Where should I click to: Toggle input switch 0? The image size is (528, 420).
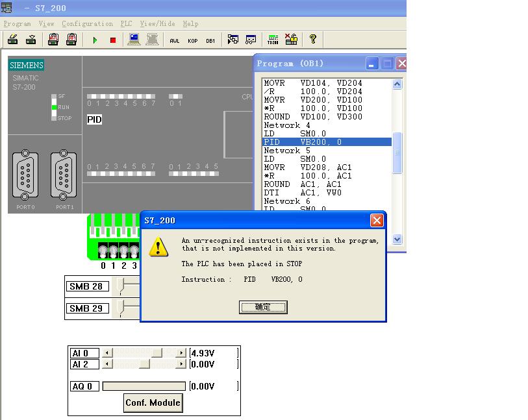pos(103,251)
